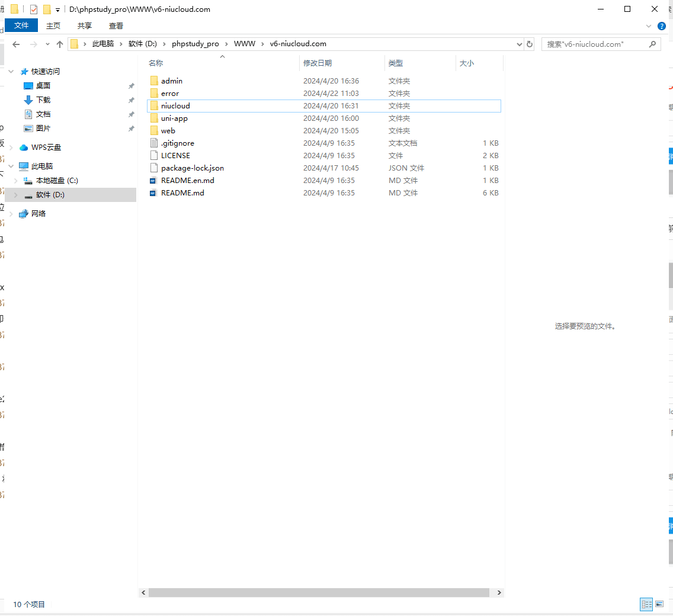The height and width of the screenshot is (616, 673).
Task: Click WWW in the breadcrumb path
Action: tap(245, 44)
